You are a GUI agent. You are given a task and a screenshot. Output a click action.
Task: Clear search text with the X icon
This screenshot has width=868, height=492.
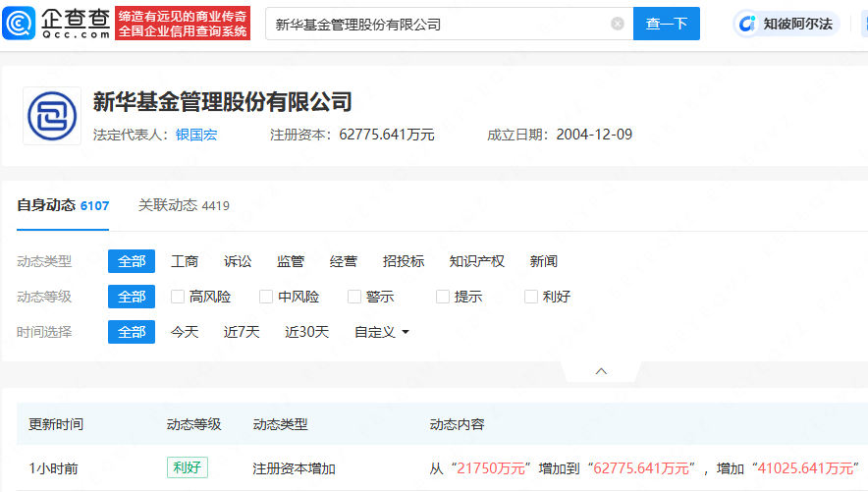point(618,24)
